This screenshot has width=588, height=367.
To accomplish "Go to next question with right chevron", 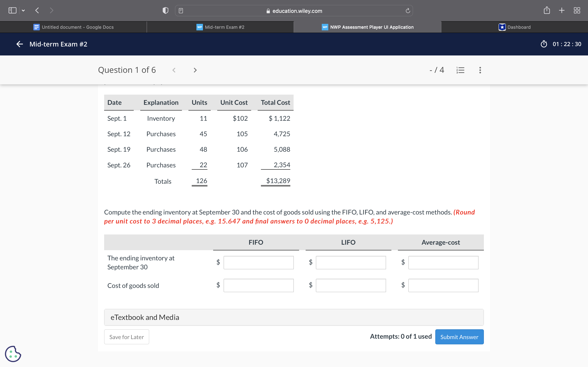I will click(195, 70).
